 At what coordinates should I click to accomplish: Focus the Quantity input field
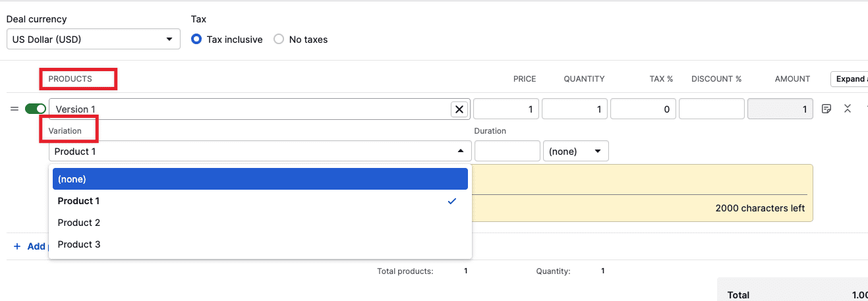tap(574, 109)
